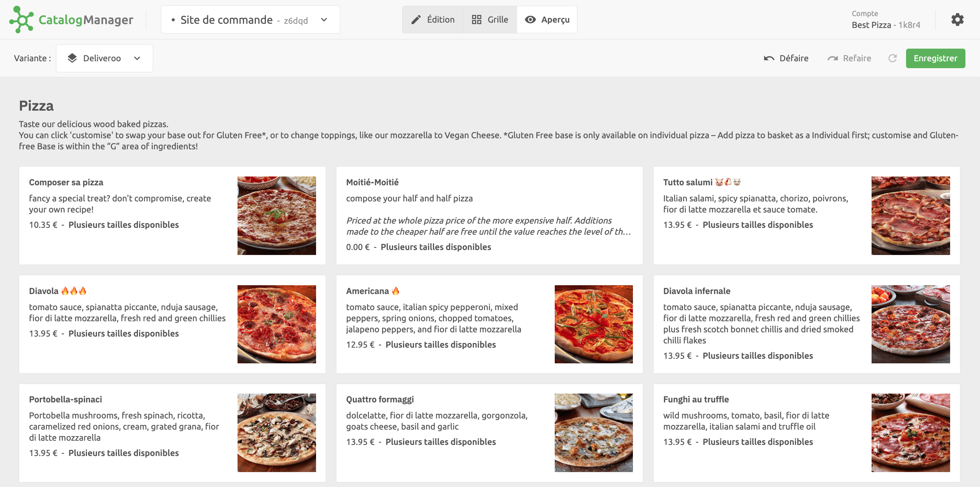
Task: Switch to the Édition tab
Action: (433, 20)
